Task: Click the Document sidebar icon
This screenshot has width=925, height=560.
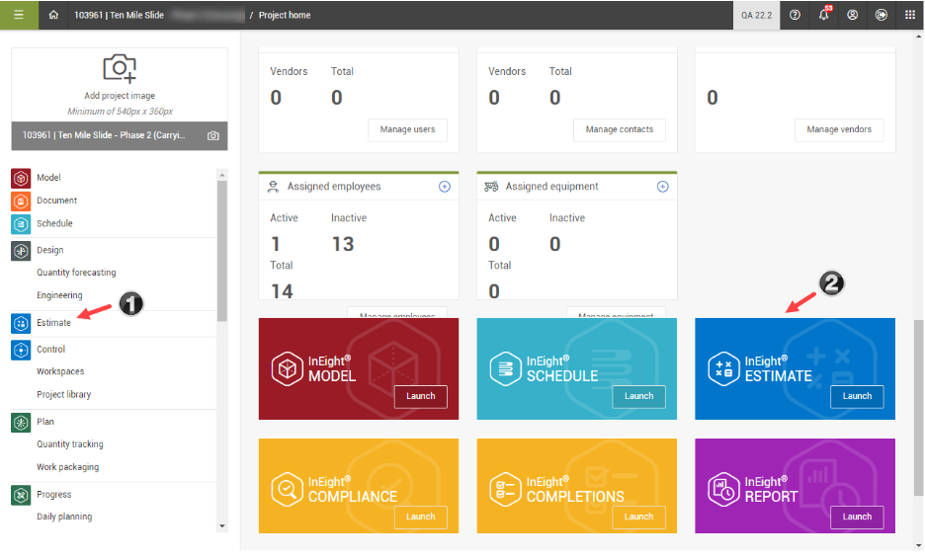Action: click(21, 201)
